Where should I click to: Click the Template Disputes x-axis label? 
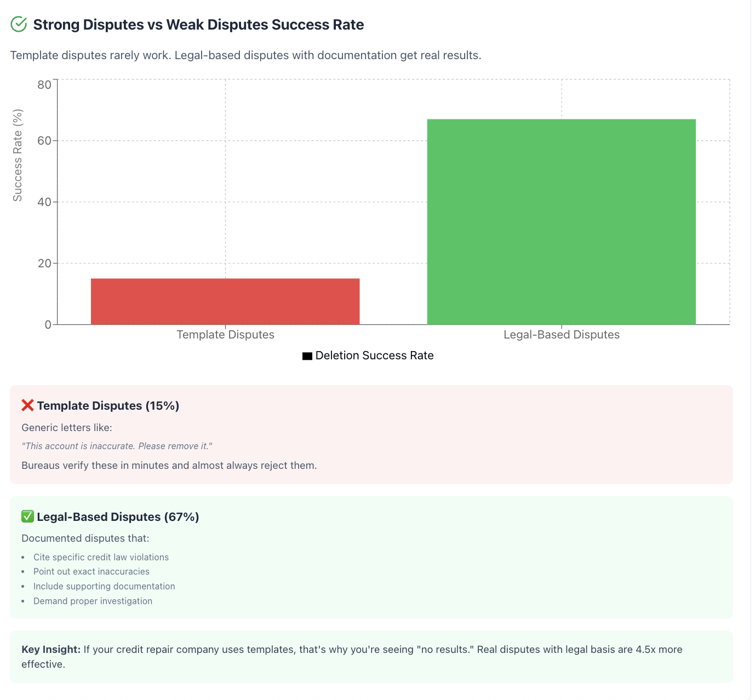coord(225,335)
